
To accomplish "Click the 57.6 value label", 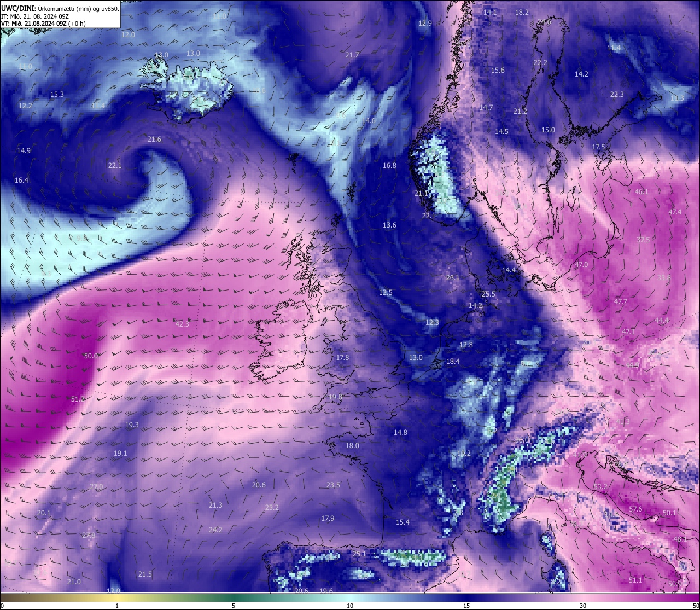I will point(635,509).
